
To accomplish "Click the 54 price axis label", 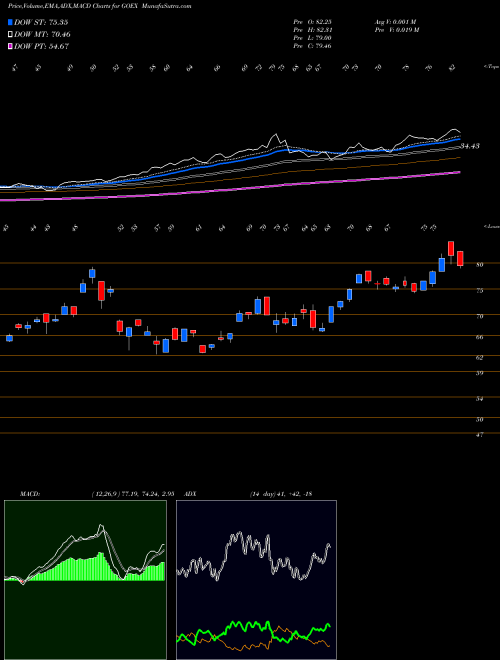I will pyautogui.click(x=480, y=399).
